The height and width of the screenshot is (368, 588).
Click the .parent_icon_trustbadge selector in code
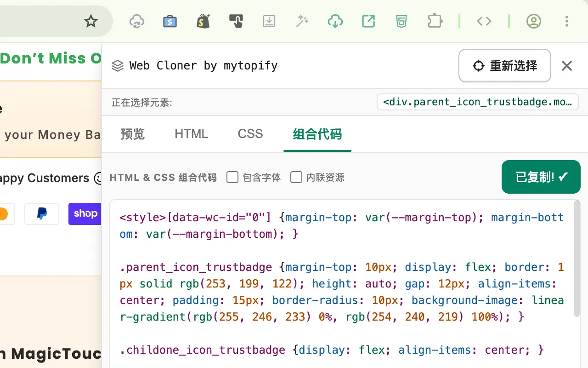[x=196, y=267]
